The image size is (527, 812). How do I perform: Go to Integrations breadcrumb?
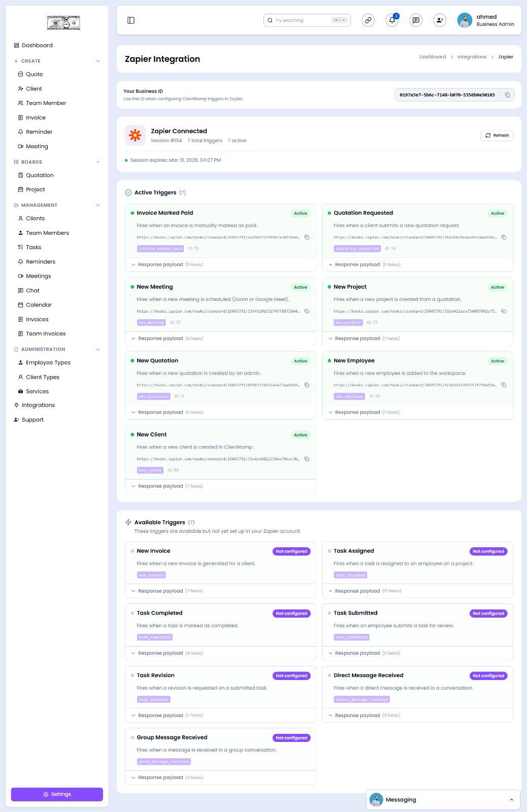pos(472,57)
